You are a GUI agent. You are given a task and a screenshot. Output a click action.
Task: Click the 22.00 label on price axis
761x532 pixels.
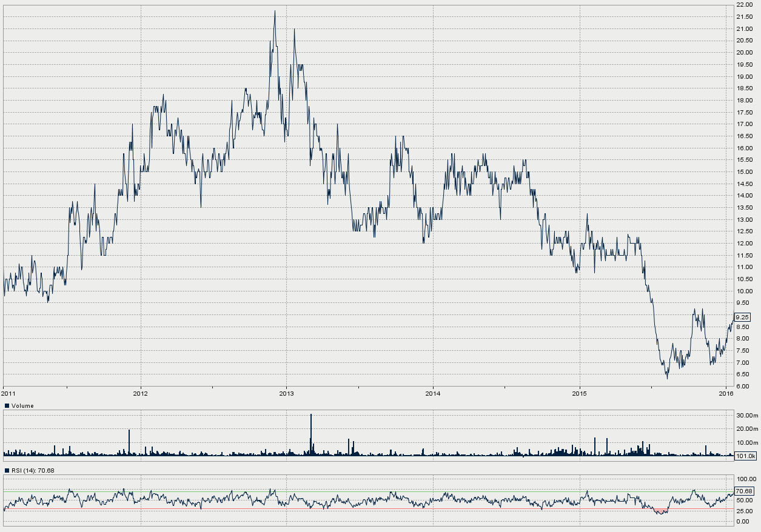coord(744,5)
